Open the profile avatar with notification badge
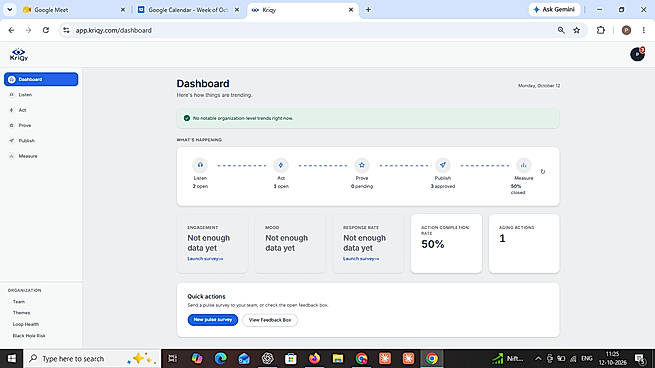The width and height of the screenshot is (655, 368). [637, 54]
